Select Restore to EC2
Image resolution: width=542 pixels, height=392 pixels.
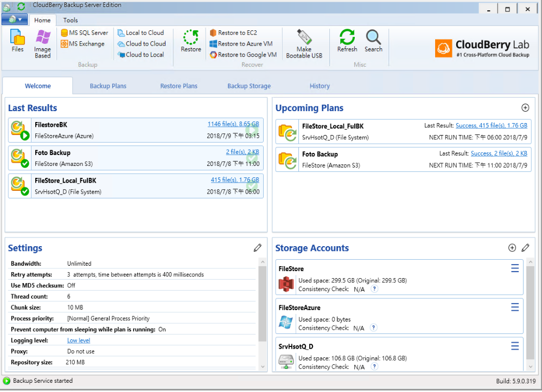(233, 33)
